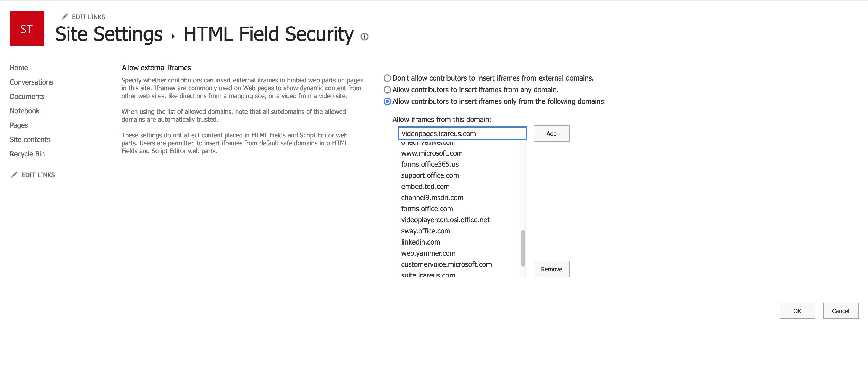Select "Don't allow contributors" iframe option
The height and width of the screenshot is (366, 868).
[387, 78]
